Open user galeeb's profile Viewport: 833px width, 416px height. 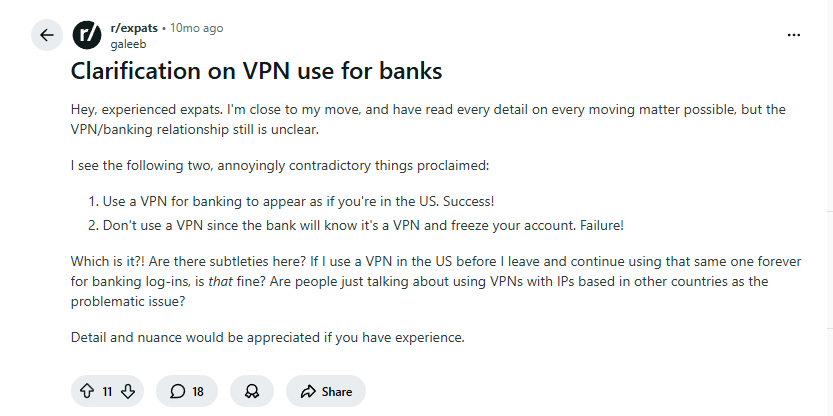(127, 44)
